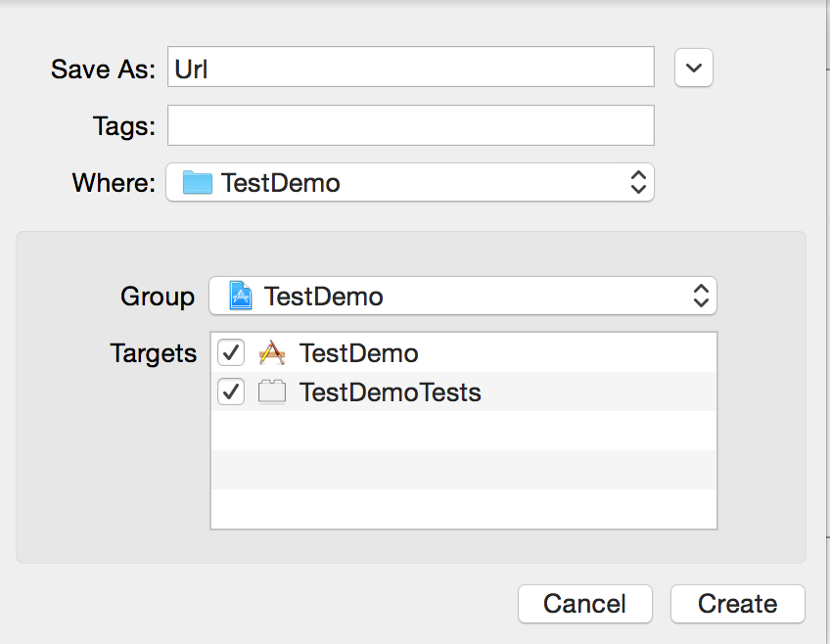Expand the save dialog with chevron button
Viewport: 830px width, 644px height.
click(693, 68)
